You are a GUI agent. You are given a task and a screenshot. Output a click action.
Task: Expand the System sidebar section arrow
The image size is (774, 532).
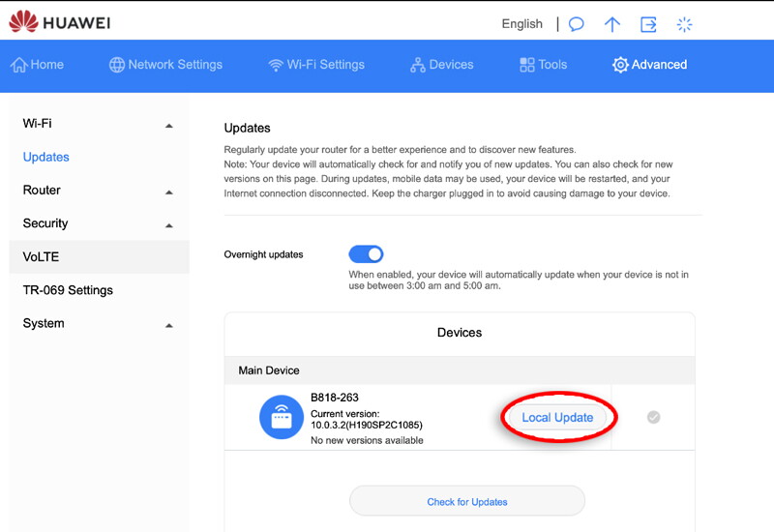point(168,326)
